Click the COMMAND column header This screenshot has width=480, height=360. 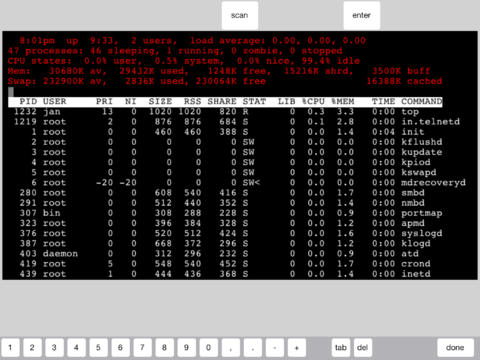[422, 101]
